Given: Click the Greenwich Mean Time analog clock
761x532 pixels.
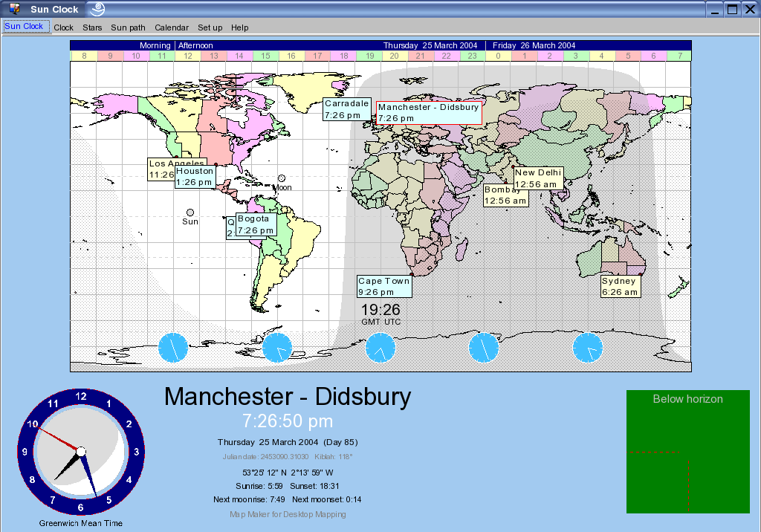Looking at the screenshot, I should 80,452.
